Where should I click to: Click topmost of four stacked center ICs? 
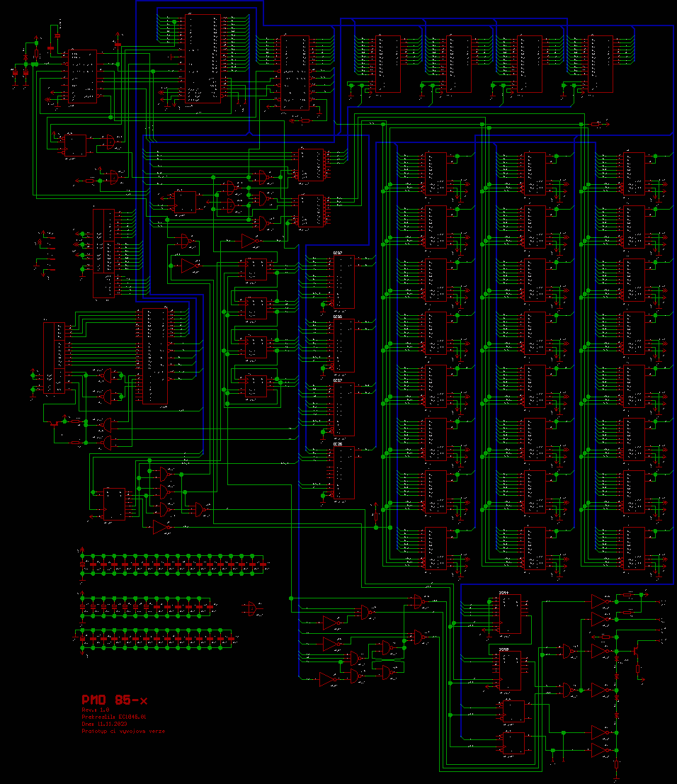click(x=344, y=282)
